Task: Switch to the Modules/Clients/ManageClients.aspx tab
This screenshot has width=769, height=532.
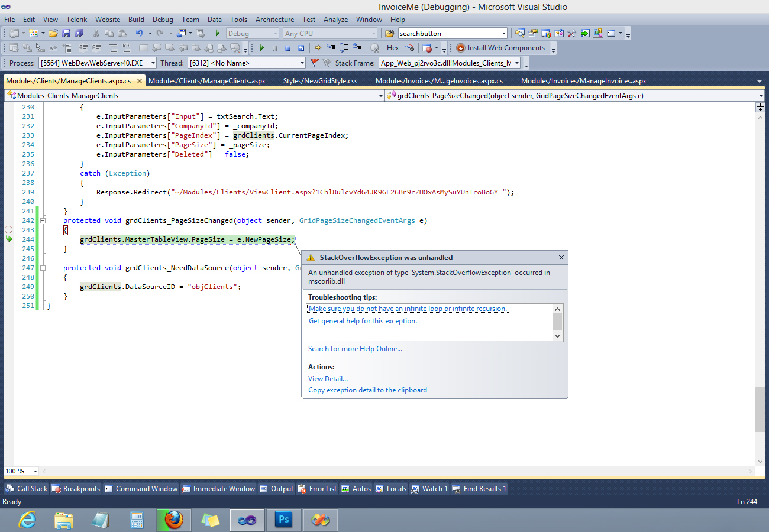Action: [x=206, y=81]
